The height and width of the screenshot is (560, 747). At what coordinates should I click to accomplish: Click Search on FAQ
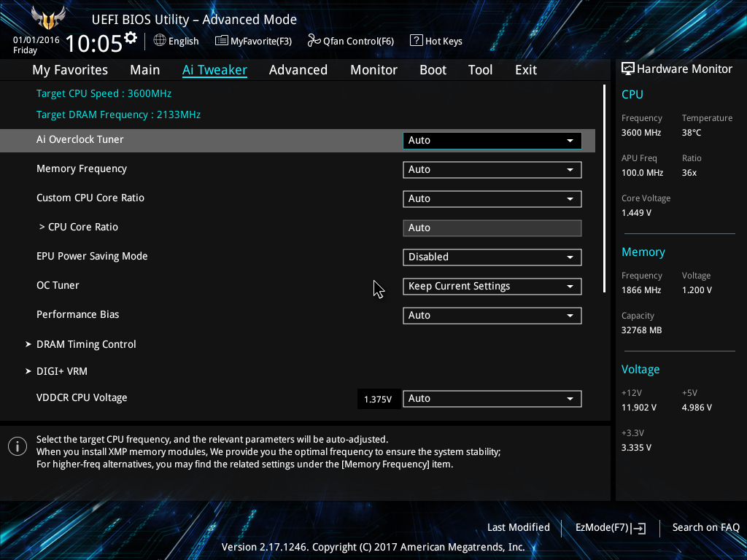[705, 528]
